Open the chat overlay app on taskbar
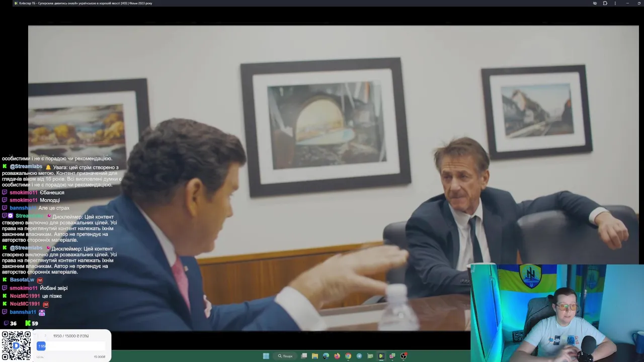Image resolution: width=644 pixels, height=362 pixels. (x=392, y=356)
